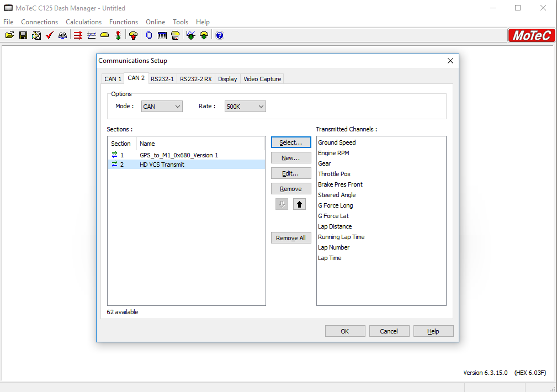
Task: Select Lap Distance channel
Action: click(335, 226)
